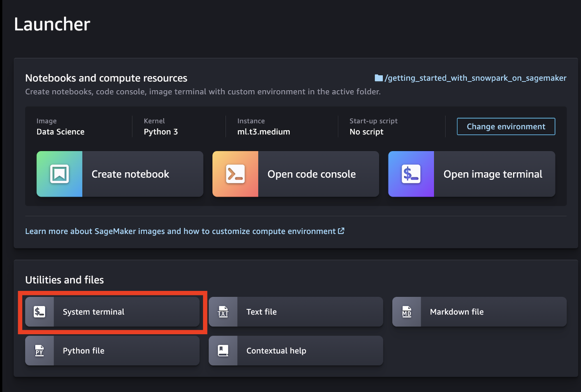Click the image terminal dollar icon

click(411, 174)
